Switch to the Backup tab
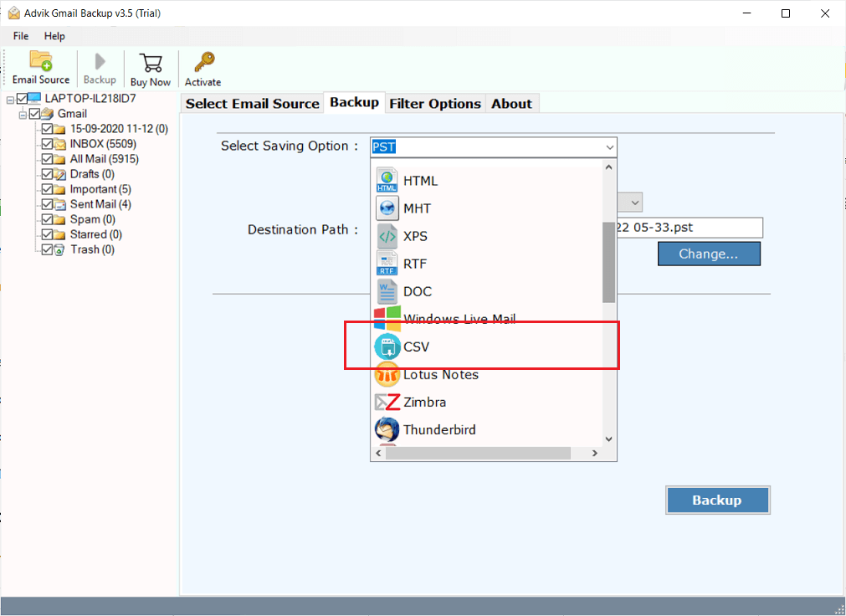846x616 pixels. point(355,102)
